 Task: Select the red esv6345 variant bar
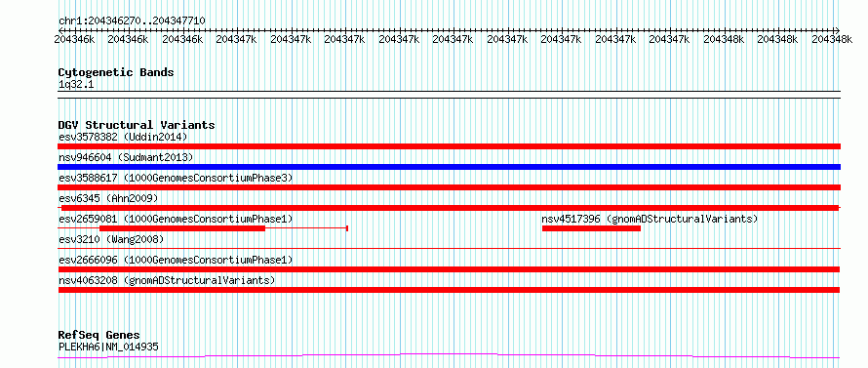tap(449, 208)
